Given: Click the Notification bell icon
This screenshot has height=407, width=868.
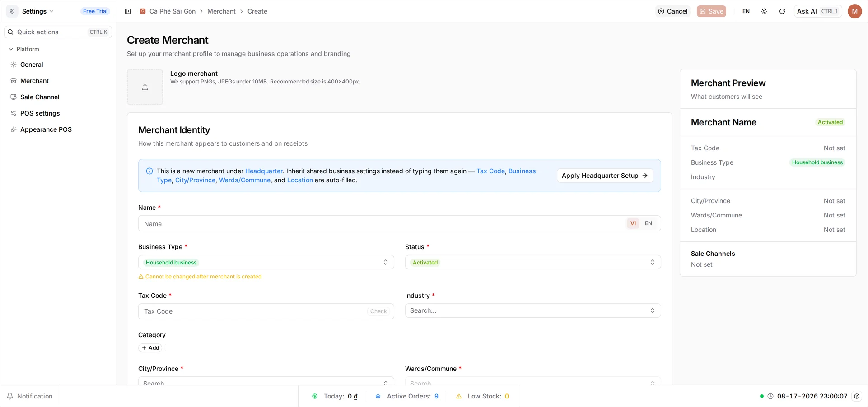Looking at the screenshot, I should click(x=10, y=396).
